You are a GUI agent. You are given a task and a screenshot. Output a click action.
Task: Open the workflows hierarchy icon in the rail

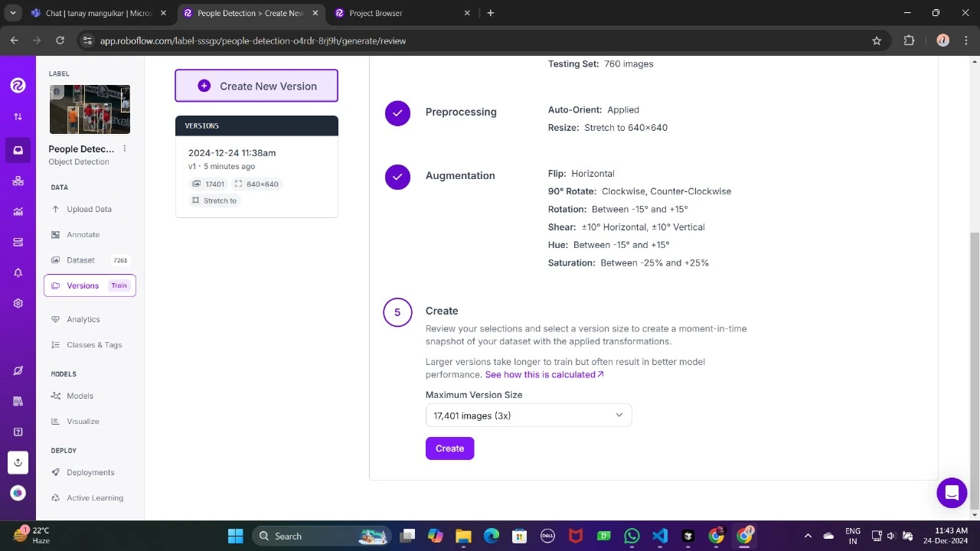point(18,181)
